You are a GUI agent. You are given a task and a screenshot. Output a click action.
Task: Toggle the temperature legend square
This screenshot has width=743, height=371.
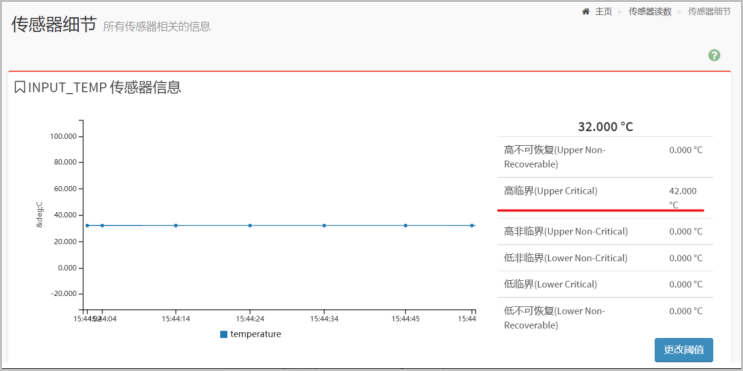click(224, 335)
